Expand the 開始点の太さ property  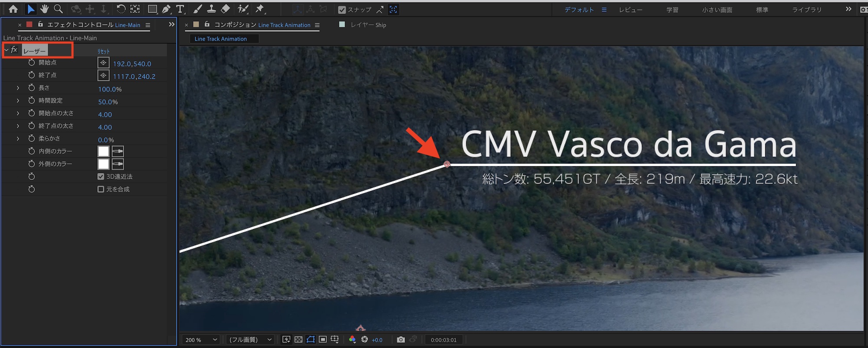pyautogui.click(x=18, y=113)
